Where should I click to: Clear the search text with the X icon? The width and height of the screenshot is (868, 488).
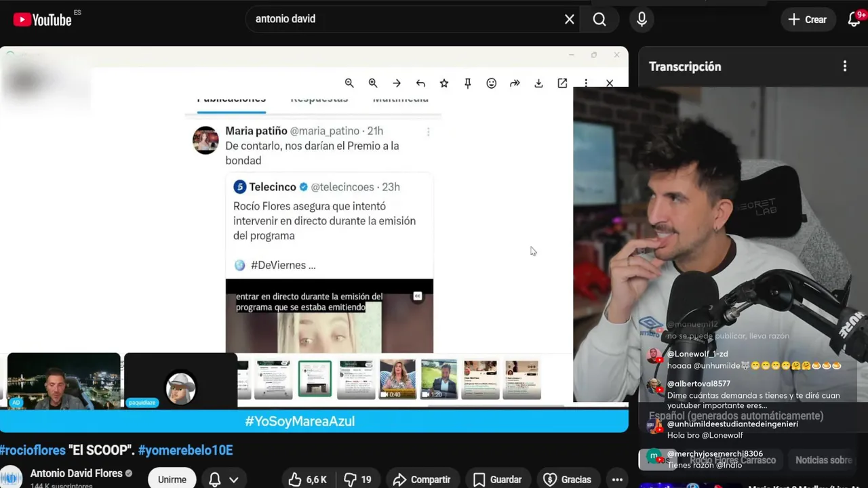point(570,20)
